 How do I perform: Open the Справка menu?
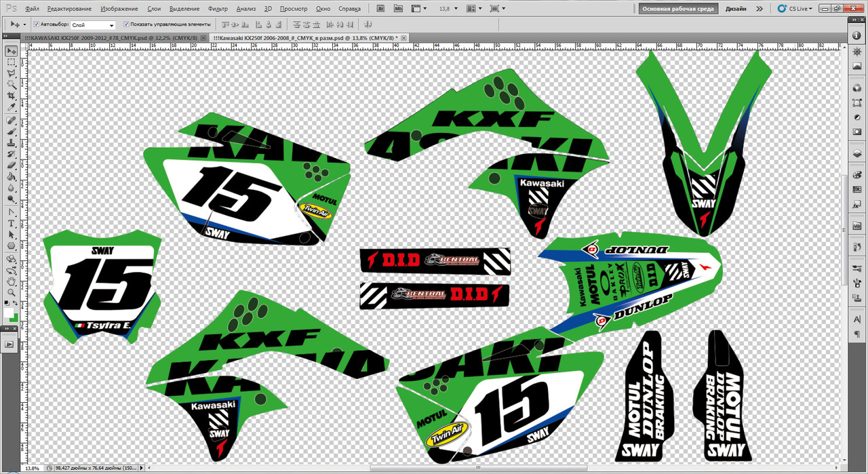(x=349, y=9)
